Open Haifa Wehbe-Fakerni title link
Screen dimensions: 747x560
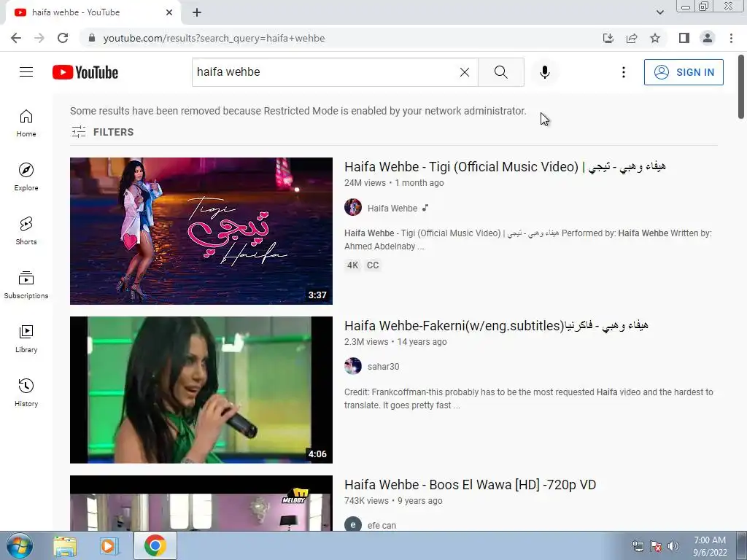point(496,326)
